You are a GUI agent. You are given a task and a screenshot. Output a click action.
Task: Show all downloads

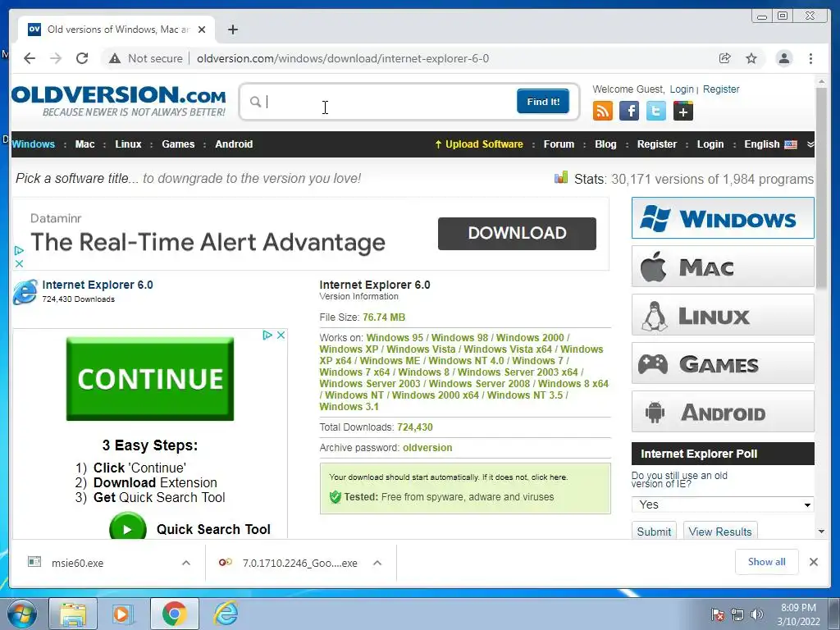767,561
